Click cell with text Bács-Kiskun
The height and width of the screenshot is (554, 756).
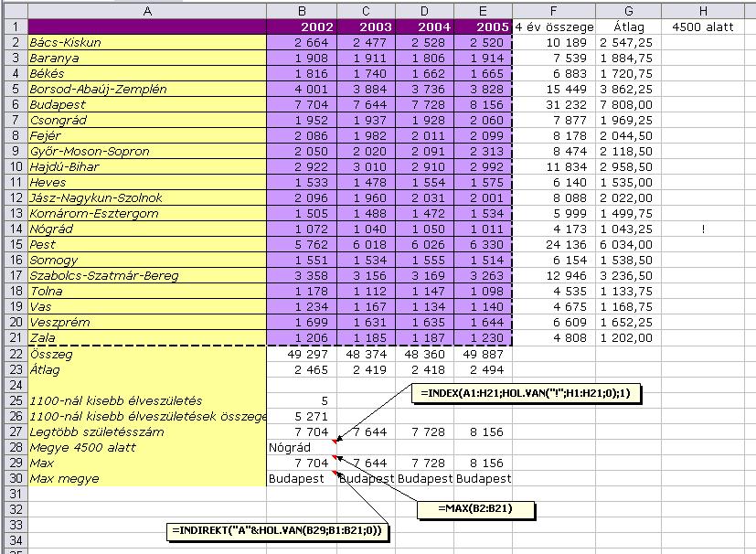coord(147,42)
